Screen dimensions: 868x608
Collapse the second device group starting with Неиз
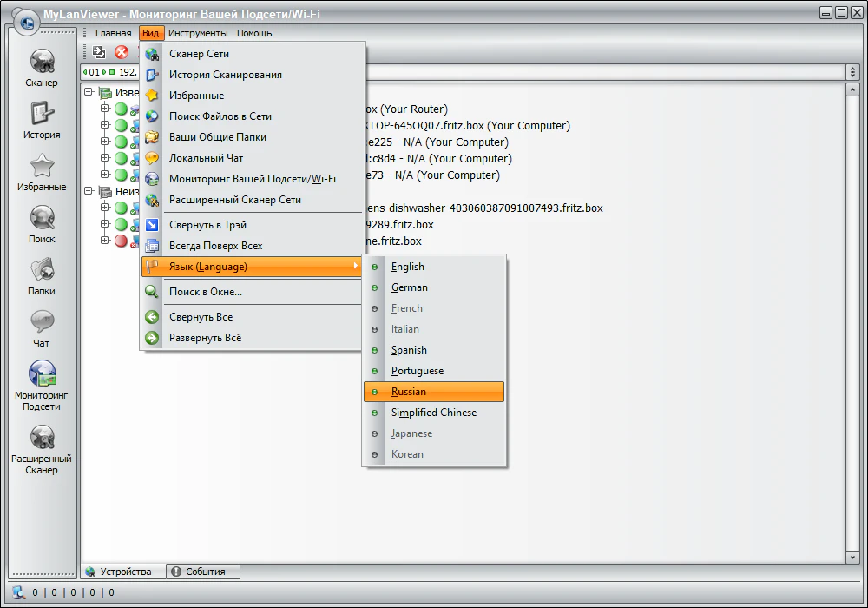point(89,192)
